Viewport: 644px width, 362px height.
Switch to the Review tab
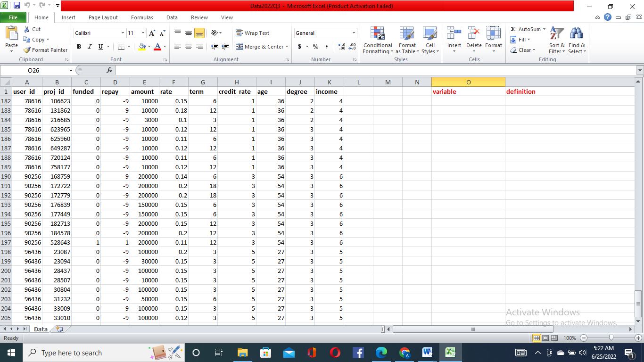pyautogui.click(x=199, y=17)
